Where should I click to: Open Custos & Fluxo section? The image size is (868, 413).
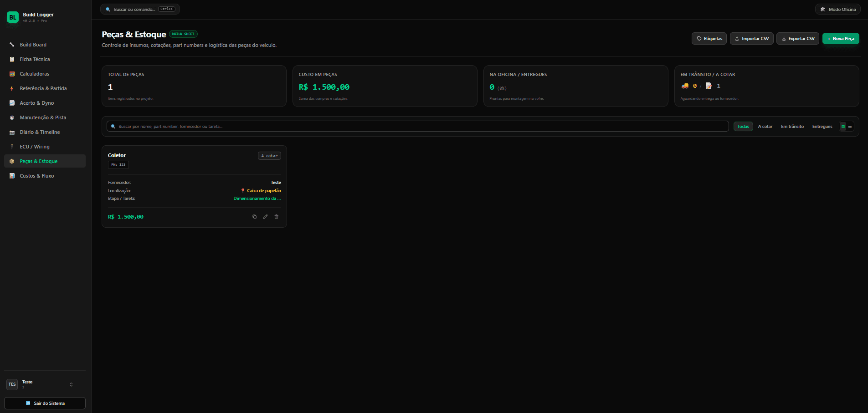tap(45, 176)
